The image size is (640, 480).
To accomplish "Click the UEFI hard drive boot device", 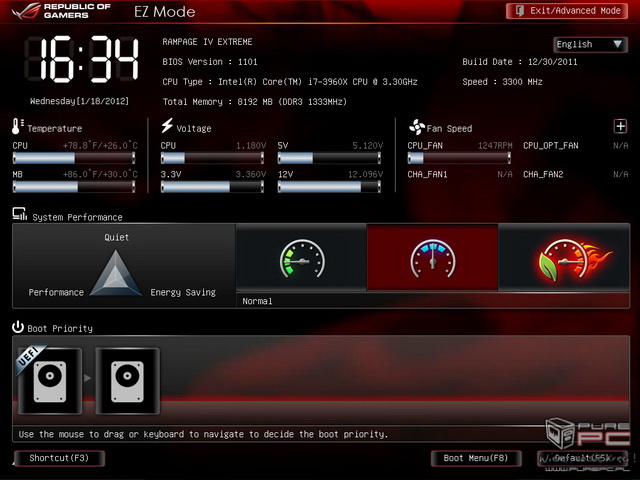I will 50,380.
